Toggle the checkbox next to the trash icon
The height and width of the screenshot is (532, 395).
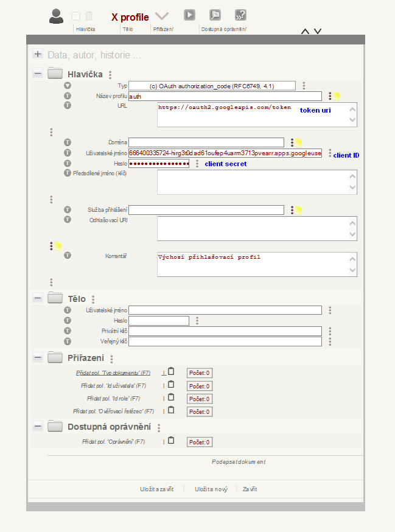75,16
